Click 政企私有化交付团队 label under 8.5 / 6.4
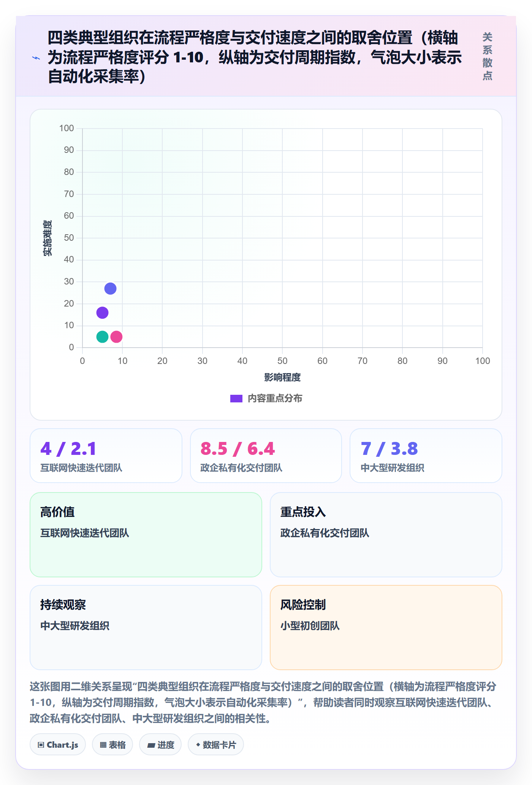Viewport: 532px width, 785px height. (x=241, y=468)
